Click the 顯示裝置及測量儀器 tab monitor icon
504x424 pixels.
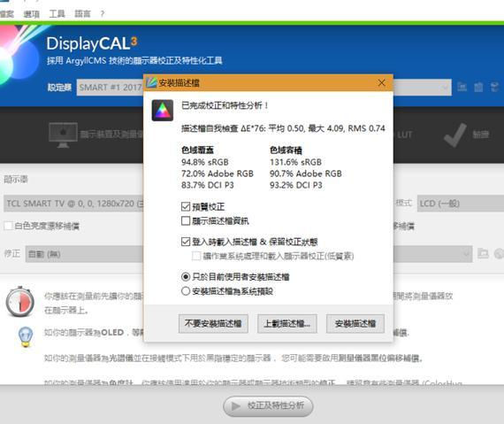point(63,135)
